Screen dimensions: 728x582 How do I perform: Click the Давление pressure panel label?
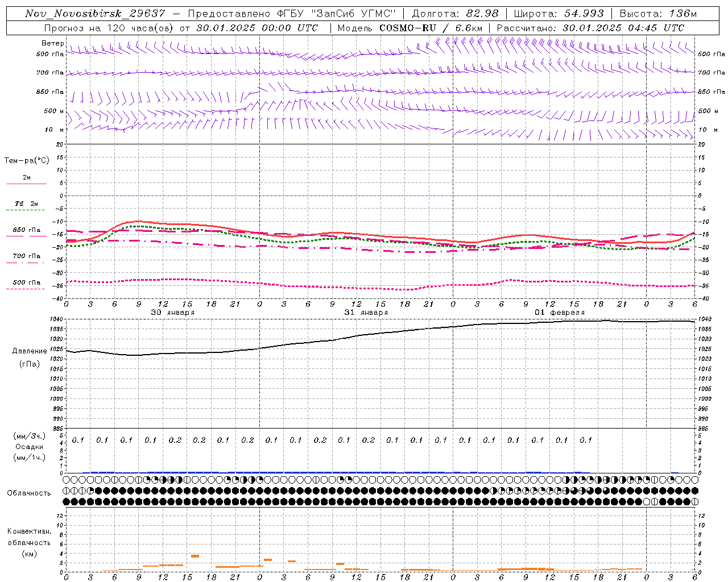(x=30, y=351)
